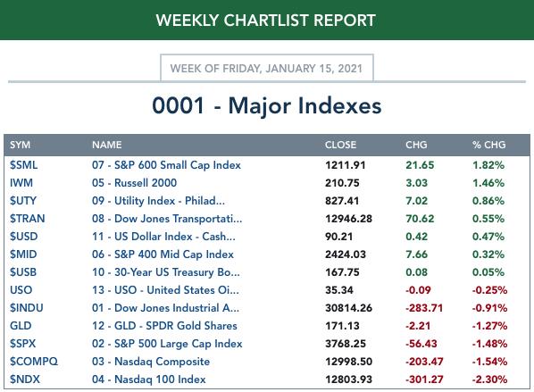This screenshot has width=534, height=392.
Task: Sort by the CLOSE column header
Action: [x=340, y=145]
